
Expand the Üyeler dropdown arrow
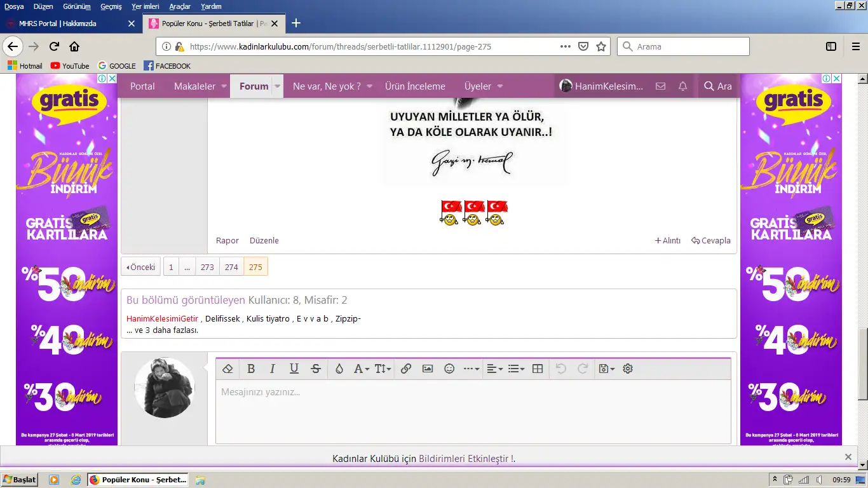(x=499, y=86)
